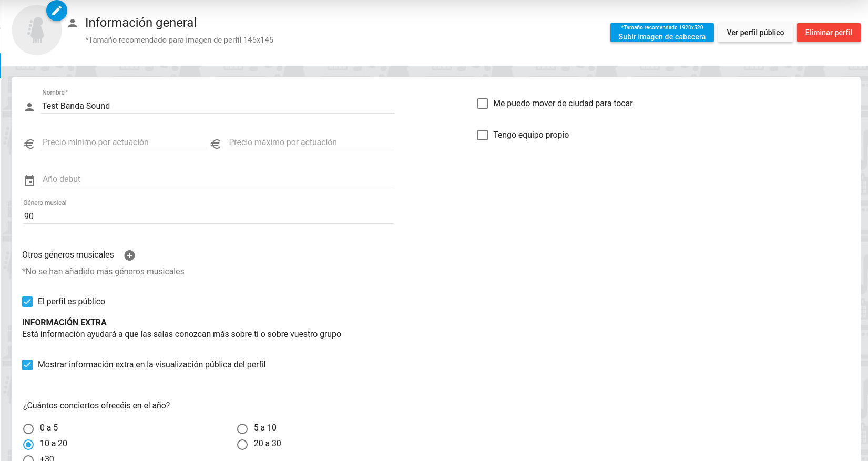Click person icon next to Información general
The height and width of the screenshot is (461, 868).
point(73,23)
